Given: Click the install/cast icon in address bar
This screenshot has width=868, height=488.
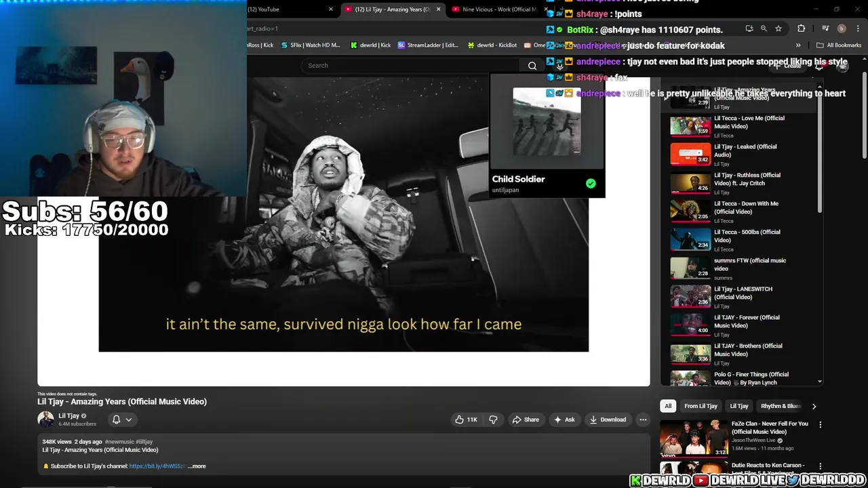Looking at the screenshot, I should [x=749, y=28].
